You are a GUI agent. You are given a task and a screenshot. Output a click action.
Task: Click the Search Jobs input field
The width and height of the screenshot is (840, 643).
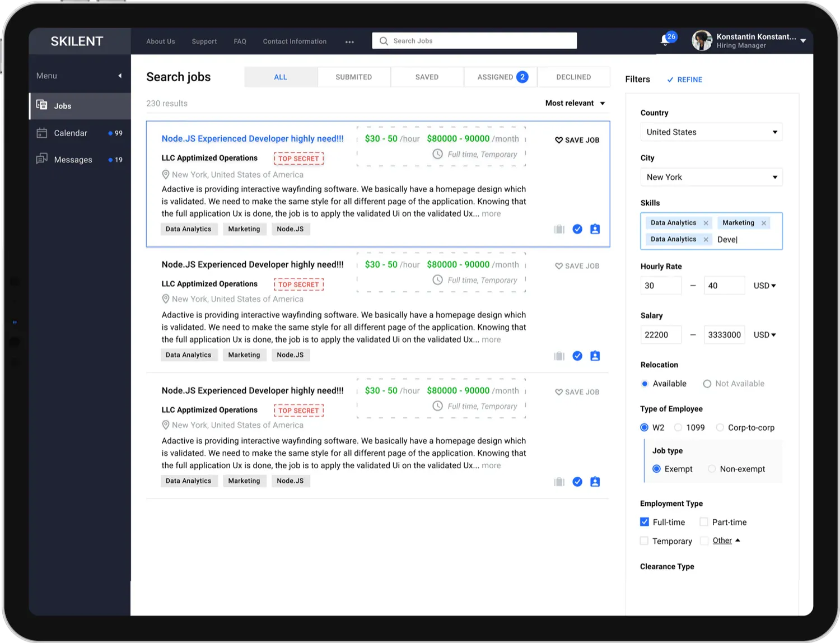coord(474,41)
